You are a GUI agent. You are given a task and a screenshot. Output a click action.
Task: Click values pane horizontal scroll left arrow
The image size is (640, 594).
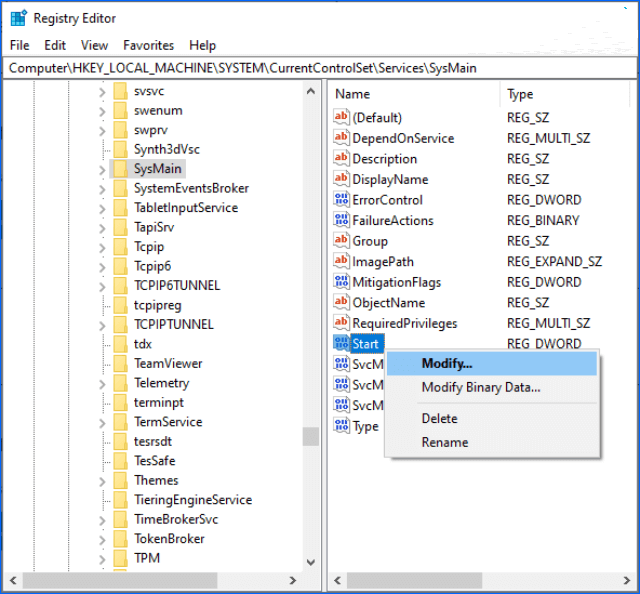pyautogui.click(x=338, y=580)
